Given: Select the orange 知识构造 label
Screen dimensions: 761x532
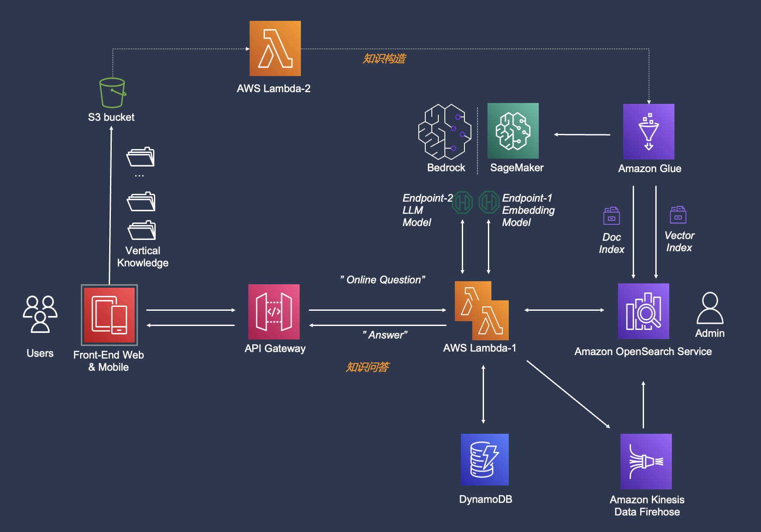Looking at the screenshot, I should click(x=384, y=58).
